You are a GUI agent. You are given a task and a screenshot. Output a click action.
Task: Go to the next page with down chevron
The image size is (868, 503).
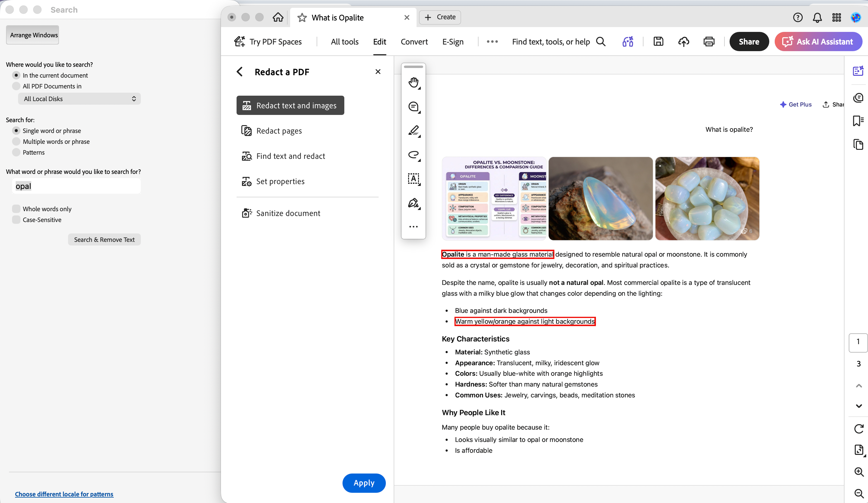pyautogui.click(x=858, y=406)
